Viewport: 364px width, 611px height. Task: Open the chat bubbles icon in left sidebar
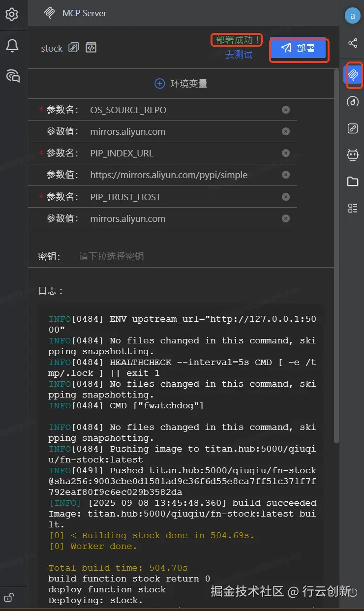pyautogui.click(x=12, y=75)
